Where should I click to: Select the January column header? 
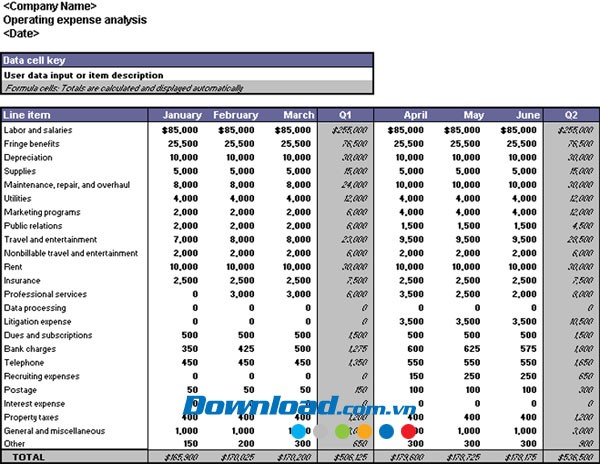pyautogui.click(x=183, y=115)
